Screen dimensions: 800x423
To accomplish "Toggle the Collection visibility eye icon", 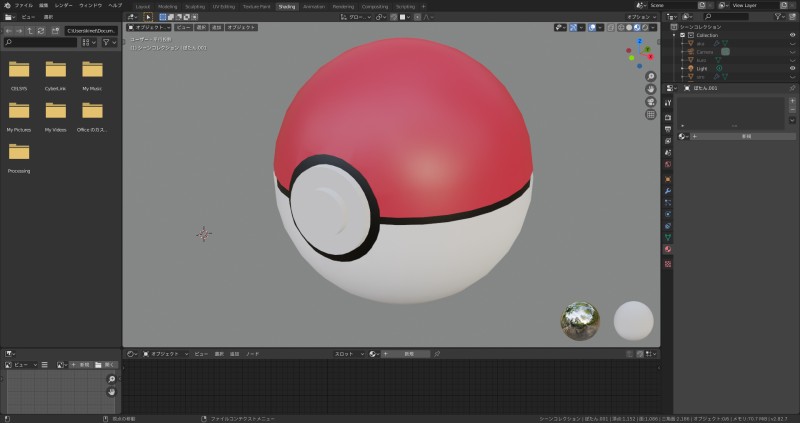I will coord(793,35).
